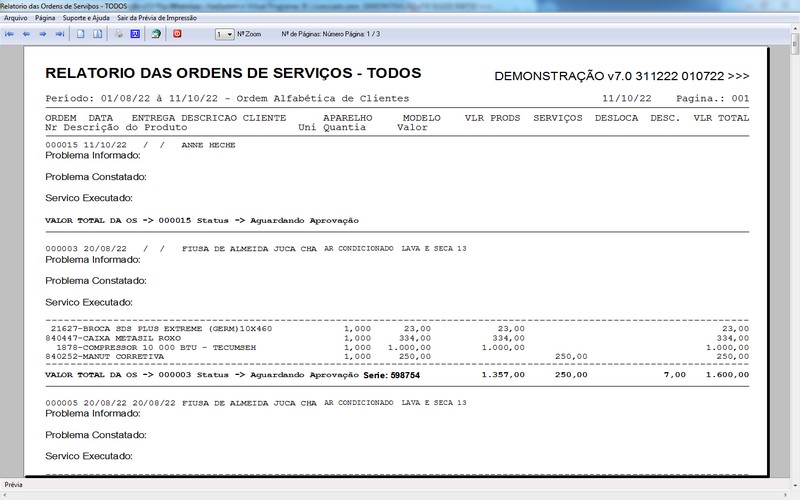Click the SERVIÇOS column header

[x=558, y=118]
